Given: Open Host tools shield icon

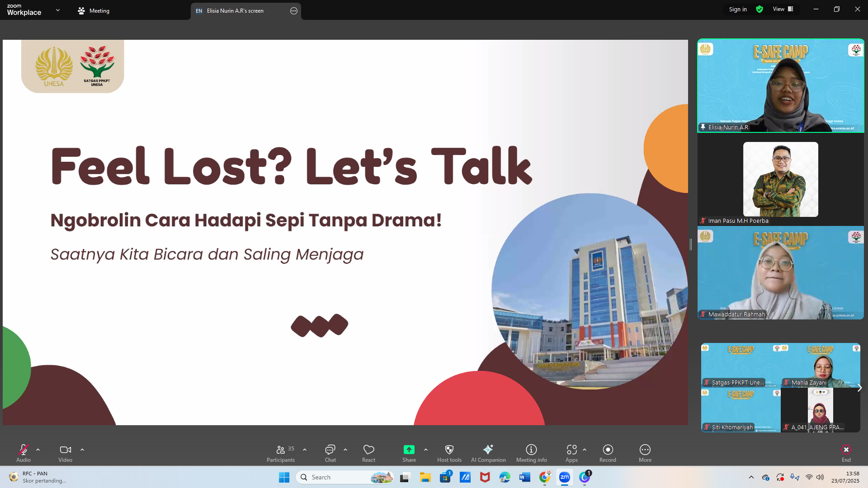Looking at the screenshot, I should pos(449,450).
